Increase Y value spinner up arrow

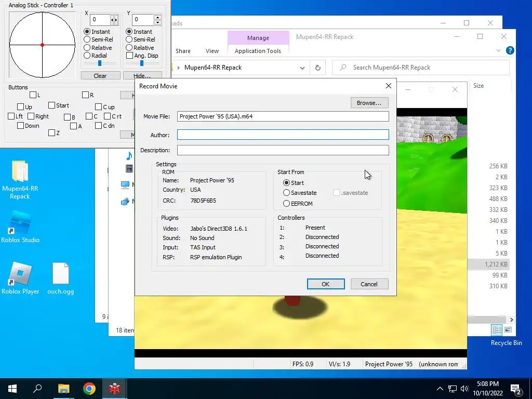[157, 17]
